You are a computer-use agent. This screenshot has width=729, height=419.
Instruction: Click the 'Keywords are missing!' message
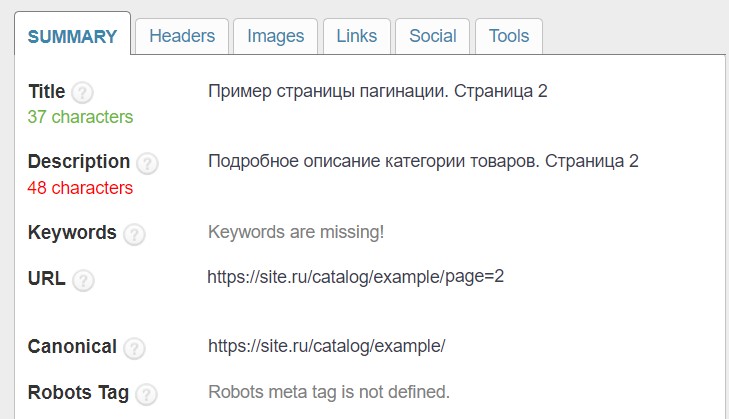[296, 232]
